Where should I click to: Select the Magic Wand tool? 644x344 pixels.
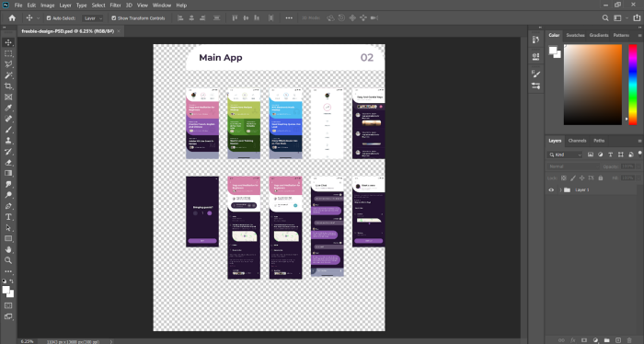click(8, 75)
